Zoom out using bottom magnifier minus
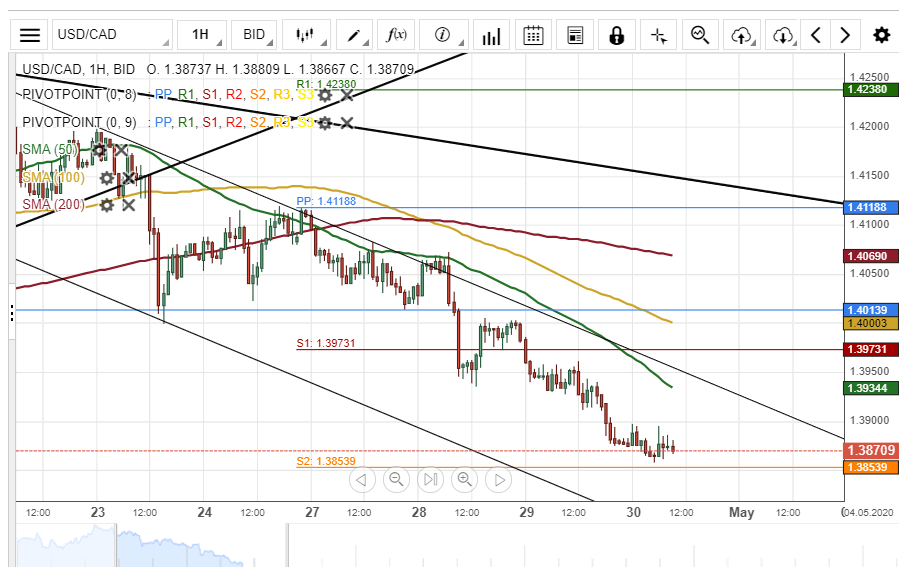This screenshot has height=574, width=908. [396, 480]
